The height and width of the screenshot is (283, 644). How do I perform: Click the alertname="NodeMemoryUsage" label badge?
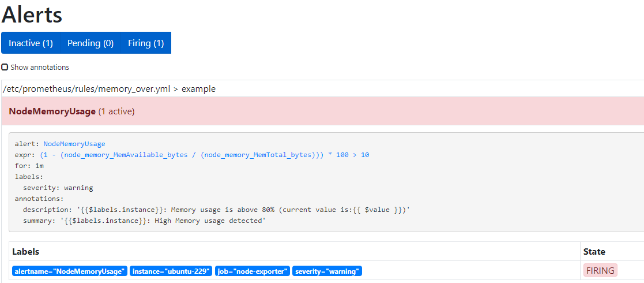[x=69, y=271]
